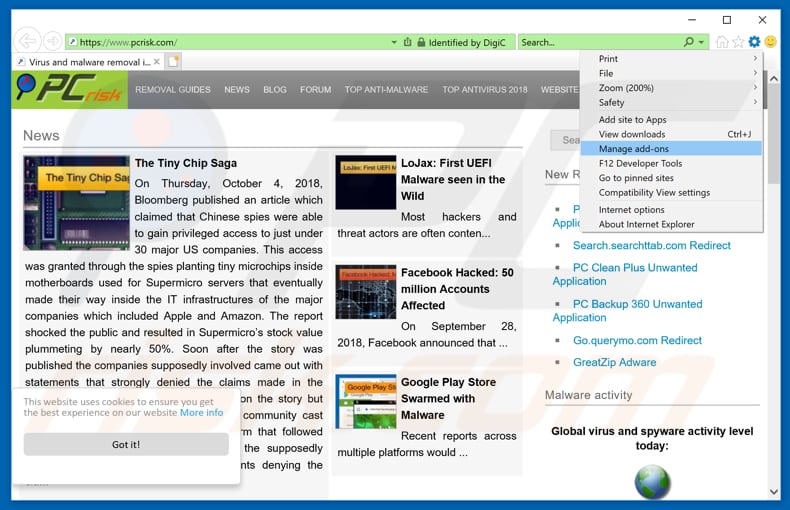790x510 pixels.
Task: Click the URL address bar field
Action: [230, 42]
